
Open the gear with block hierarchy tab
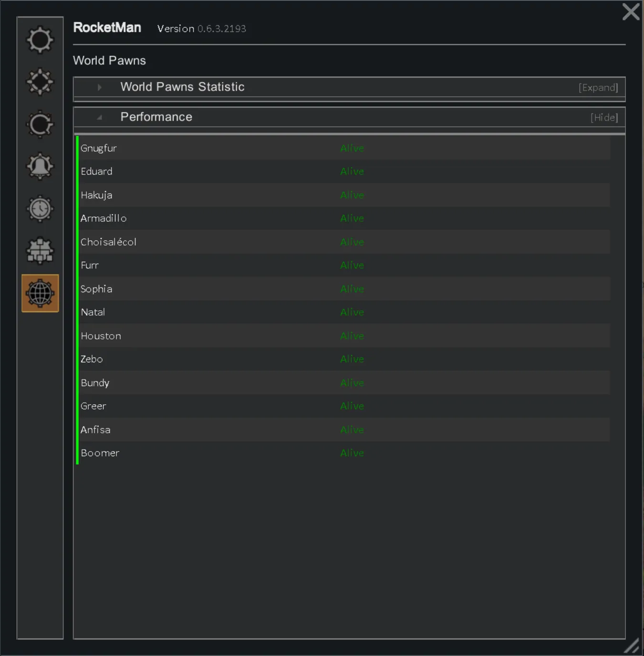tap(40, 251)
